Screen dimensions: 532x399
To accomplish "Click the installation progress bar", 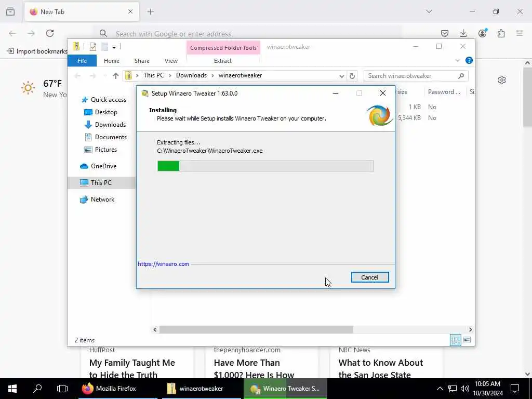I will click(x=265, y=166).
